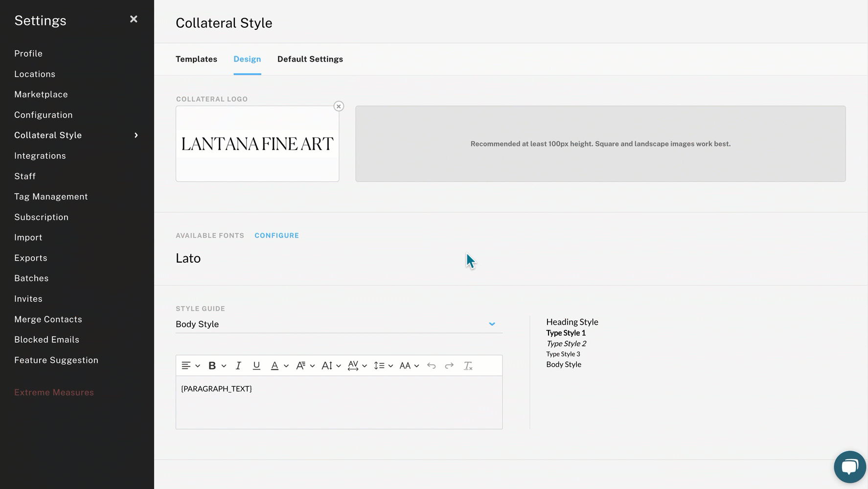Open the font size dropdown
Image resolution: width=868 pixels, height=489 pixels.
point(331,366)
